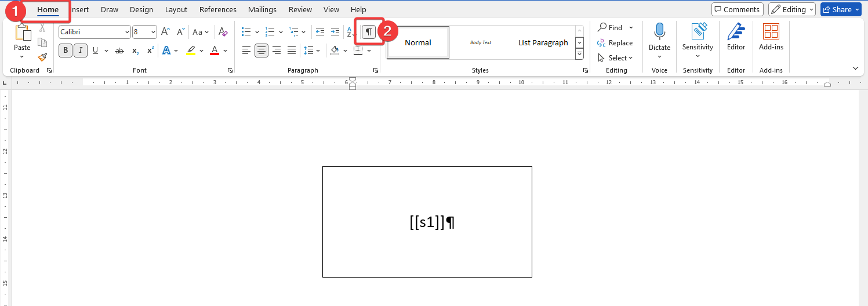
Task: Sort paragraphs with the A-Z icon
Action: 350,32
